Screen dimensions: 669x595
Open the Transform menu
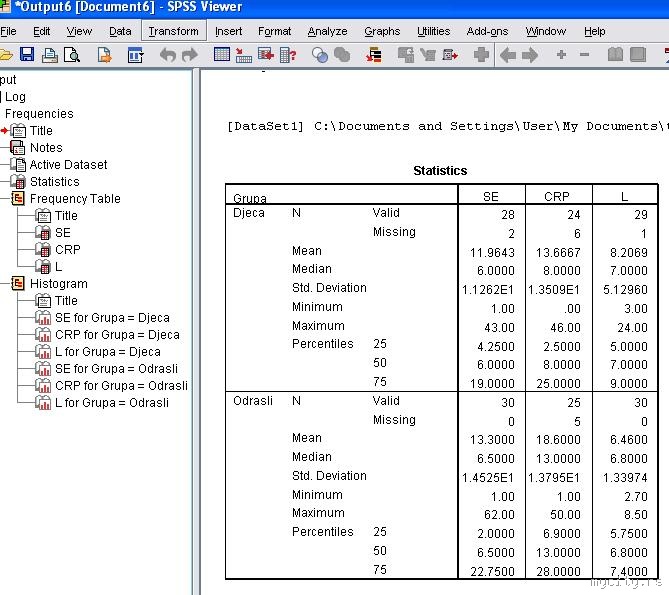coord(173,31)
